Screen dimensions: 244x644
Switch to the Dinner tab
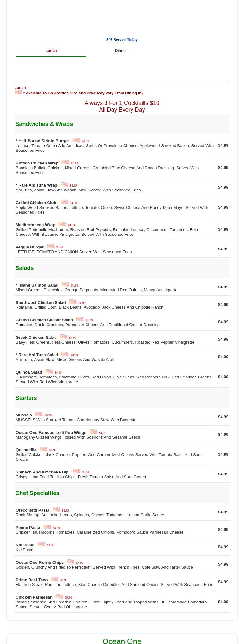tap(121, 51)
